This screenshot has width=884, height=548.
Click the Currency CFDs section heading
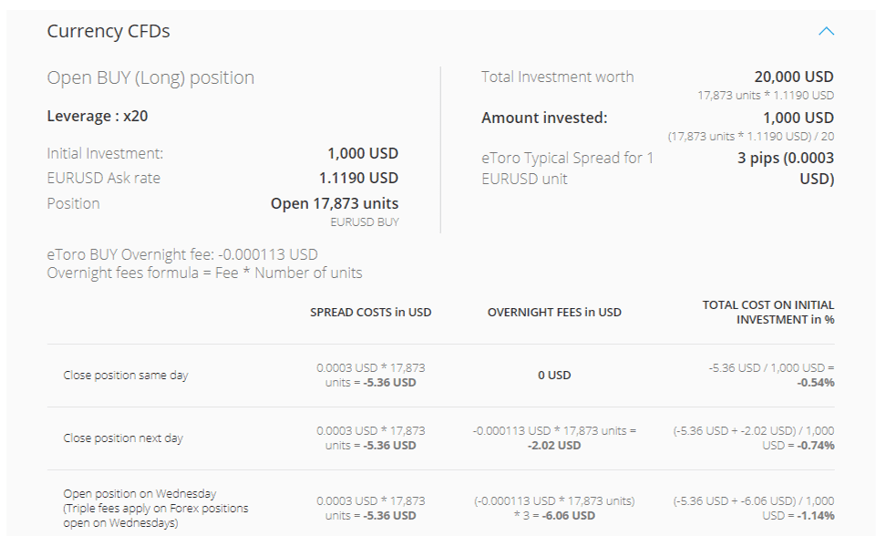108,31
